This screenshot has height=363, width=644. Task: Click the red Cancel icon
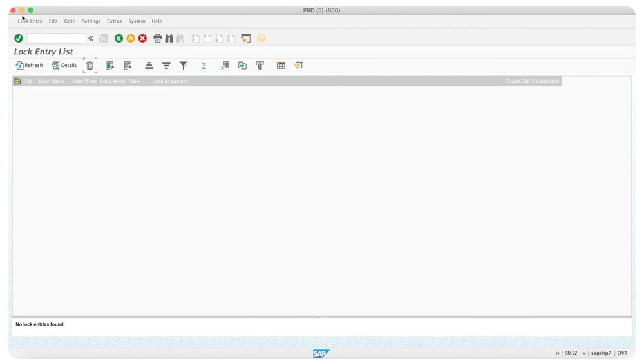[x=142, y=38]
